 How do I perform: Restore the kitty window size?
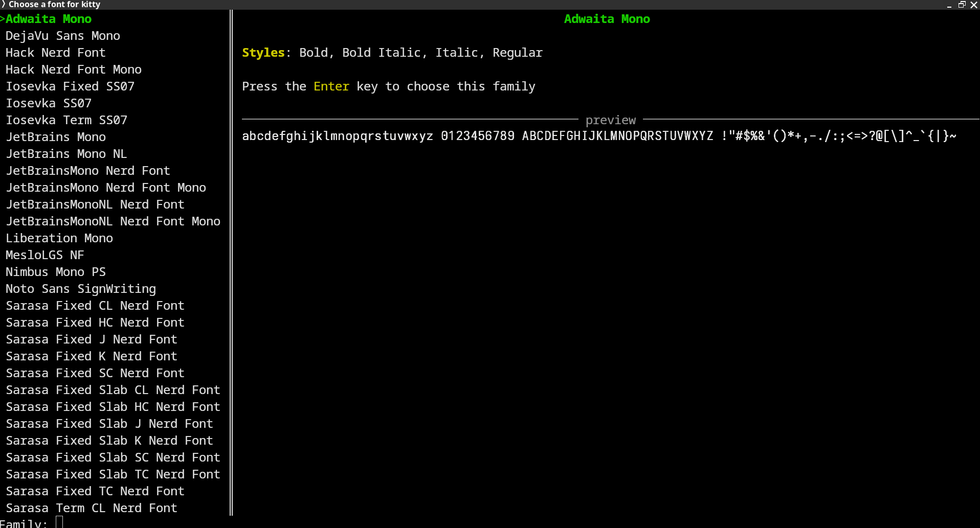click(962, 5)
